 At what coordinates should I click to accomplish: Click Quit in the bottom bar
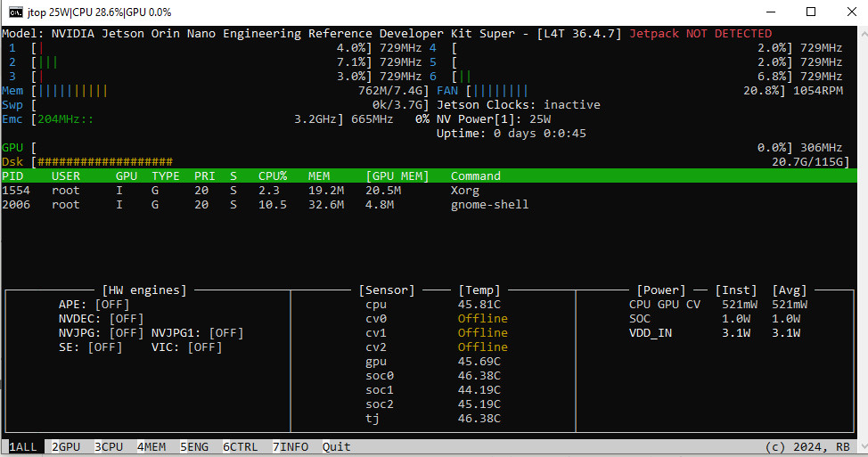(x=337, y=446)
